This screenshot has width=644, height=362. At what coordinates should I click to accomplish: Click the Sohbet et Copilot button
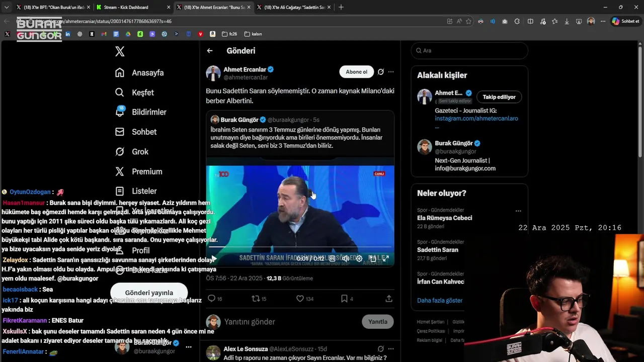coord(625,21)
